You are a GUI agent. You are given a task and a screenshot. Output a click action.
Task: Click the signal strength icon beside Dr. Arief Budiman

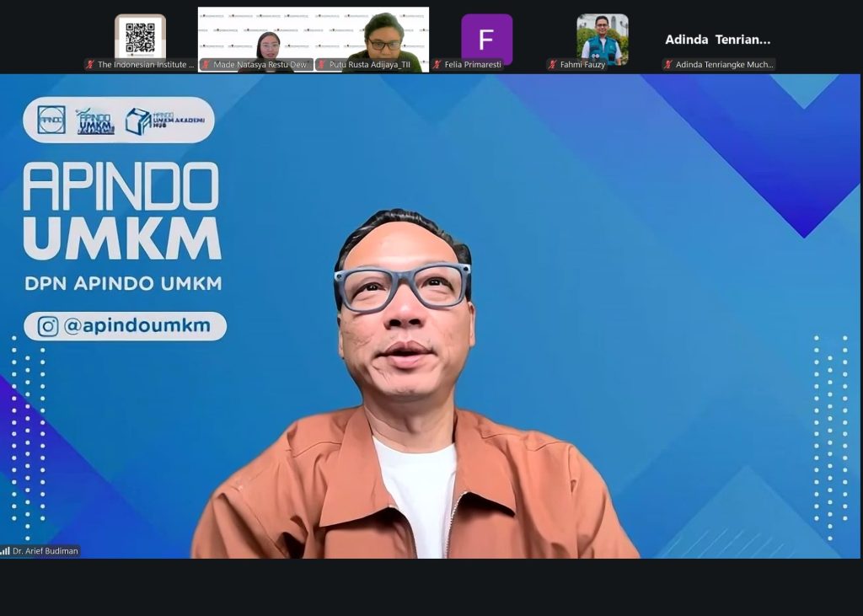pos(5,551)
